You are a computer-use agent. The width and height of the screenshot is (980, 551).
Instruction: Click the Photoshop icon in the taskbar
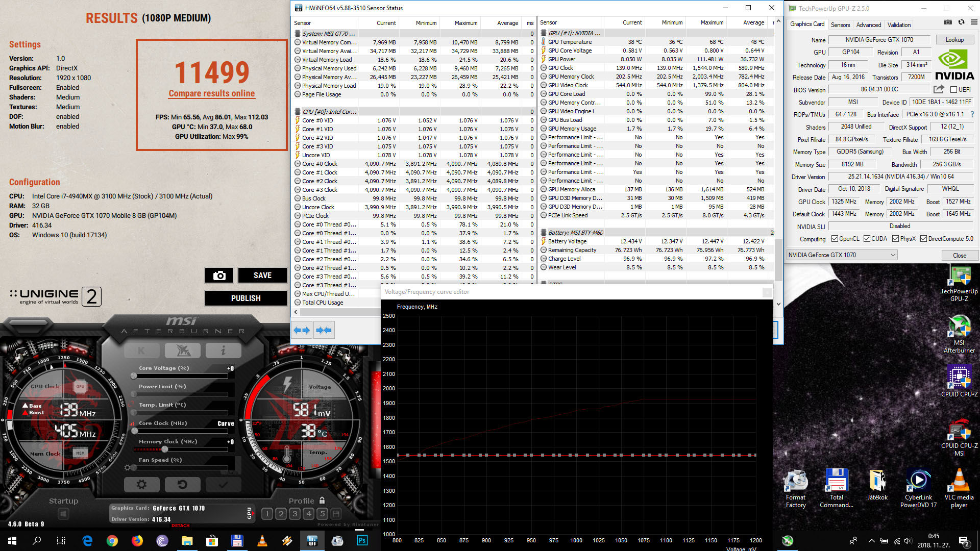tap(362, 541)
